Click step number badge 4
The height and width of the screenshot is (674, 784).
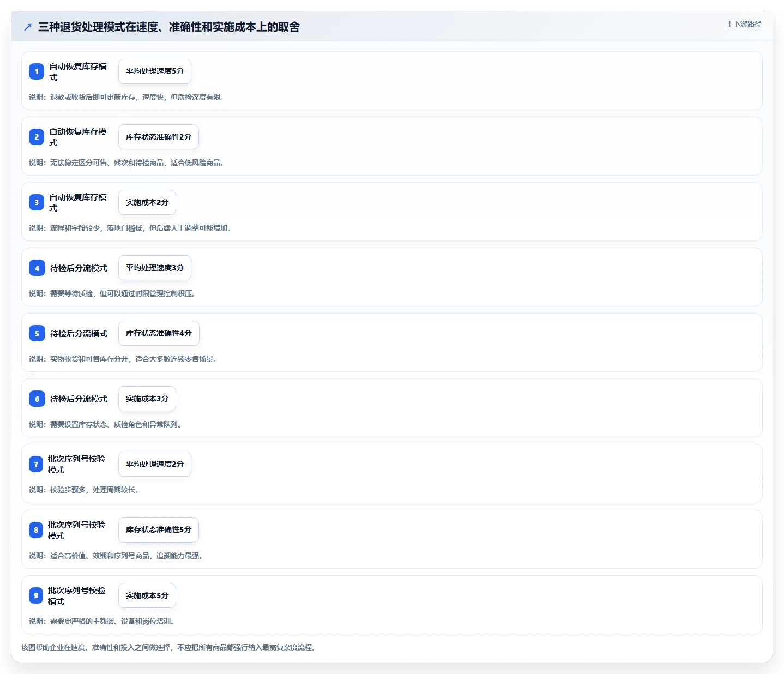pos(37,268)
